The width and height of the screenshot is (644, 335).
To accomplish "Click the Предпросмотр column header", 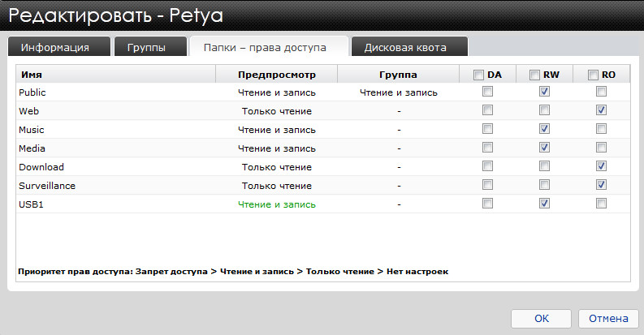I will pos(276,75).
